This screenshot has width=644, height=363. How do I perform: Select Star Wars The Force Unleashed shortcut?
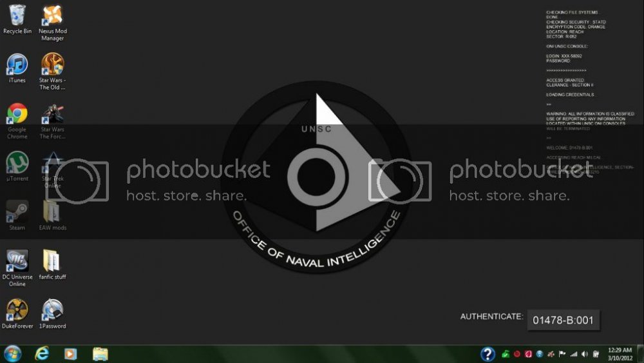pos(53,121)
